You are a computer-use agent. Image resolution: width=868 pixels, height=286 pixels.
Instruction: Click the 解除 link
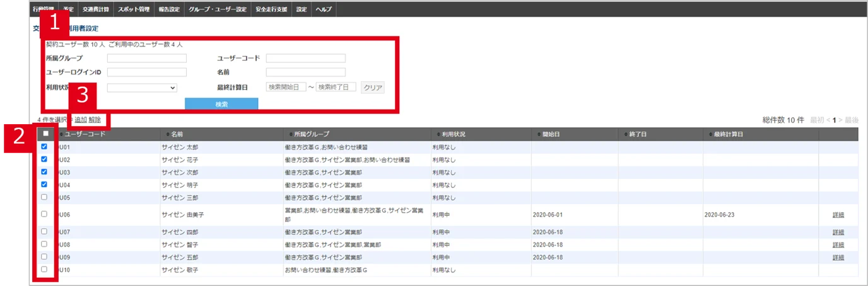pos(95,120)
